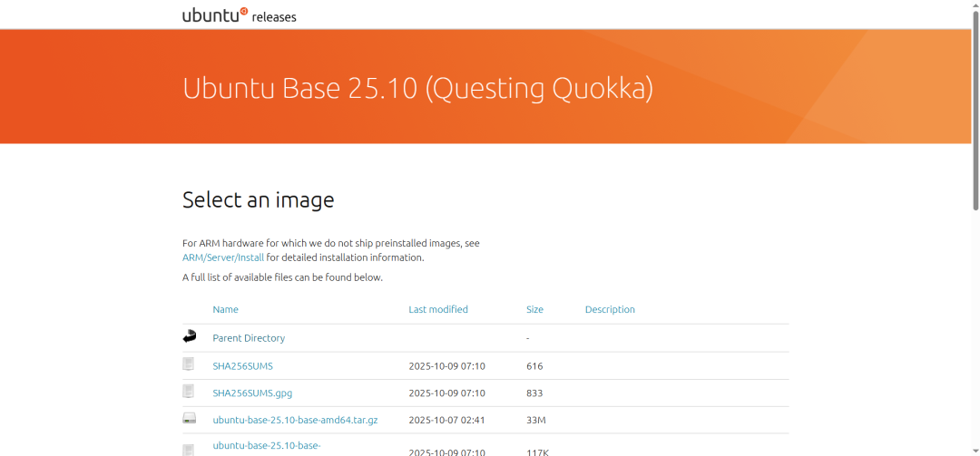This screenshot has width=980, height=456.
Task: Click the vertical scrollbar thumb
Action: 975,109
